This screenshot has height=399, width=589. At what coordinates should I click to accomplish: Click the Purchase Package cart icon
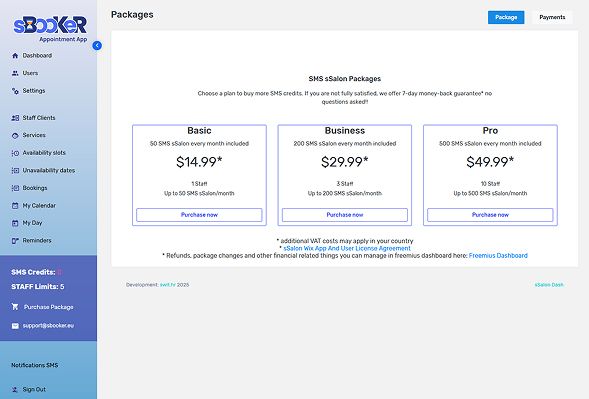coord(15,307)
